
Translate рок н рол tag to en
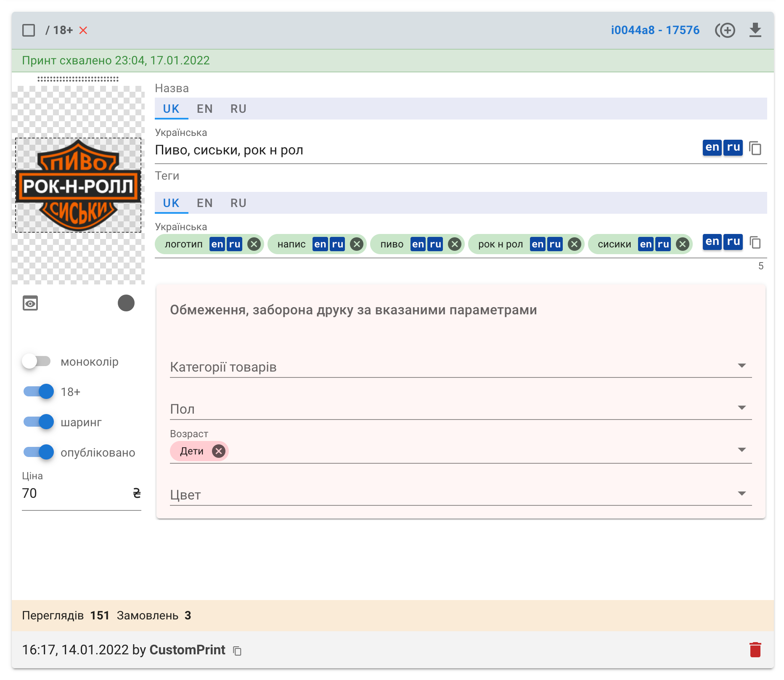[538, 244]
